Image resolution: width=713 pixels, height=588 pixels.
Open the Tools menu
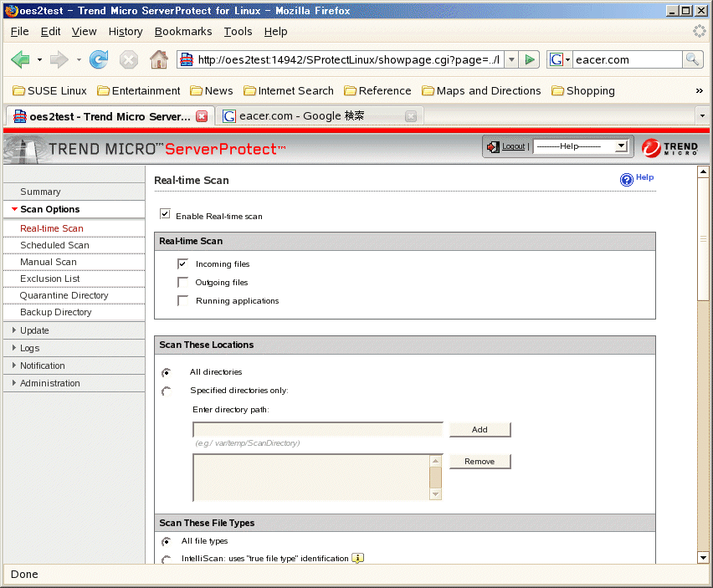coord(238,31)
